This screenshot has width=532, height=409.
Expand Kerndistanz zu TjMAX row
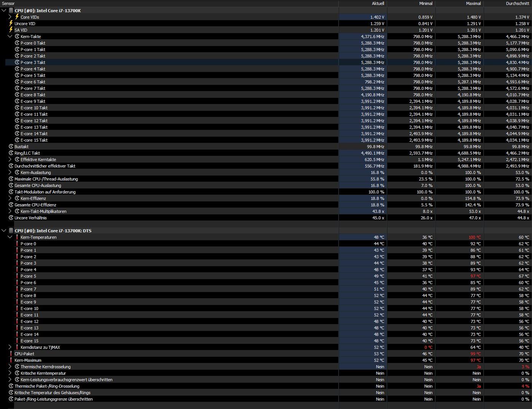[10, 347]
